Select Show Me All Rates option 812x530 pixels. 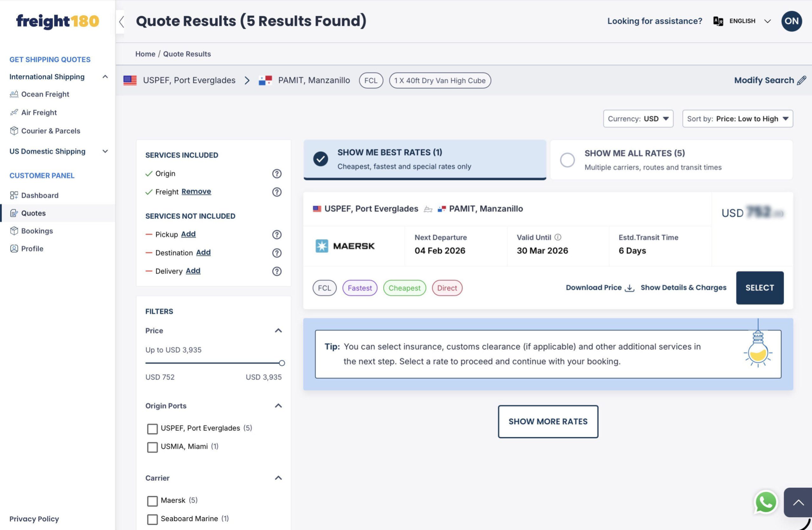(x=672, y=160)
